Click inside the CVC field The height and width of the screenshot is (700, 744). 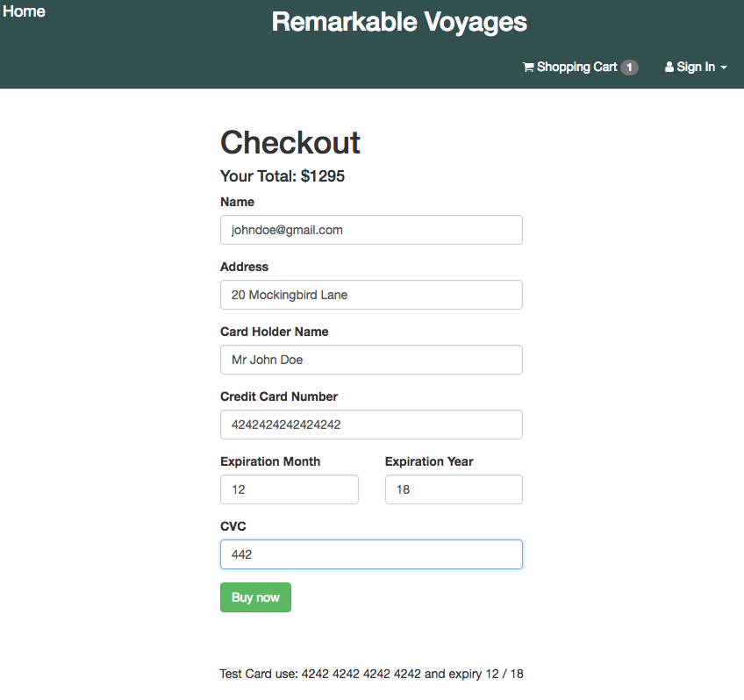[x=371, y=554]
